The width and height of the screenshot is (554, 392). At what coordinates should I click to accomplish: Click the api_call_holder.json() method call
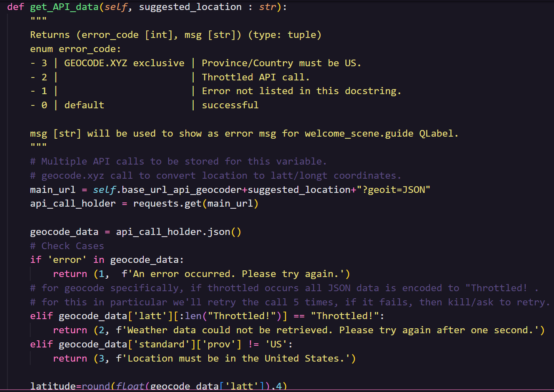(178, 232)
